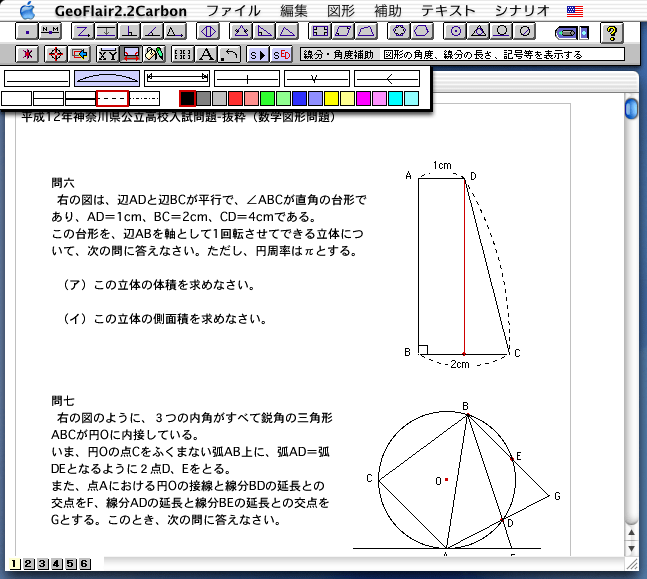Screen dimensions: 647x579
Task: Open help with the question mark
Action: tap(612, 33)
